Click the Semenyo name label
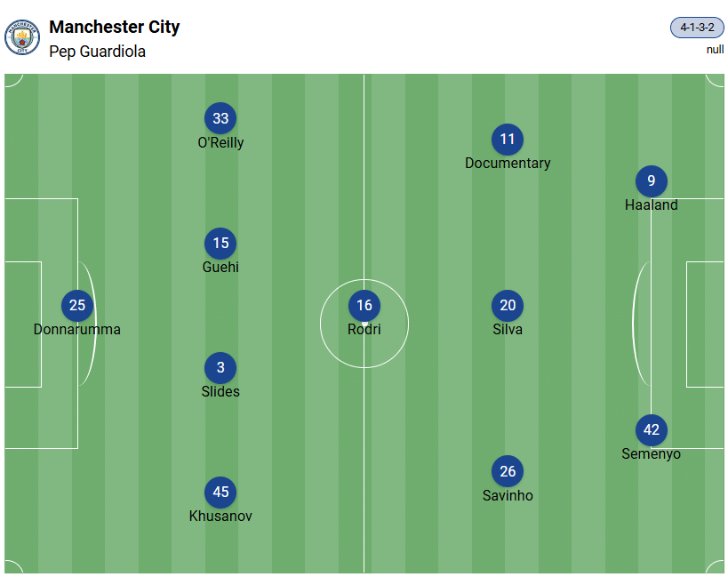Screen dimensions: 728x577 click(652, 454)
